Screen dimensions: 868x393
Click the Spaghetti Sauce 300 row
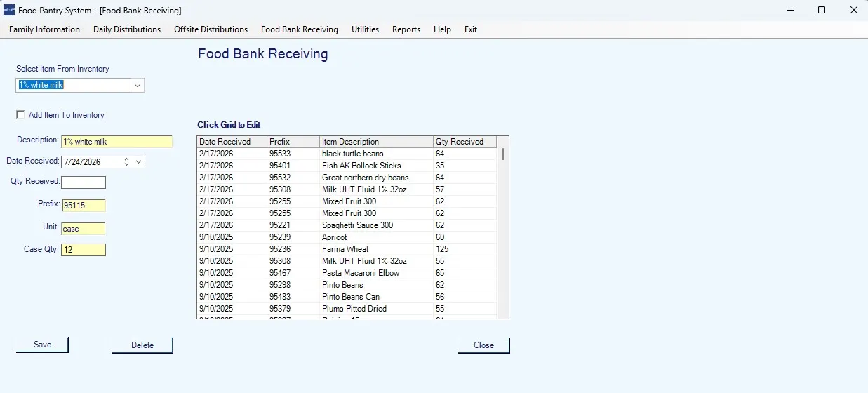347,225
